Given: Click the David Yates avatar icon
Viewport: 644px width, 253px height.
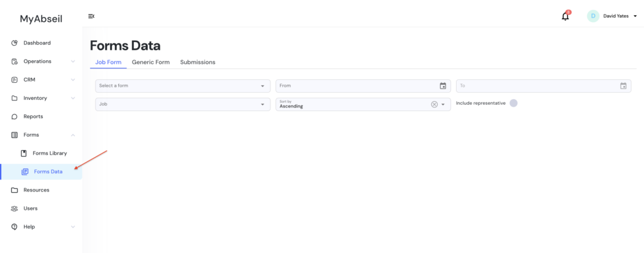Looking at the screenshot, I should [592, 16].
